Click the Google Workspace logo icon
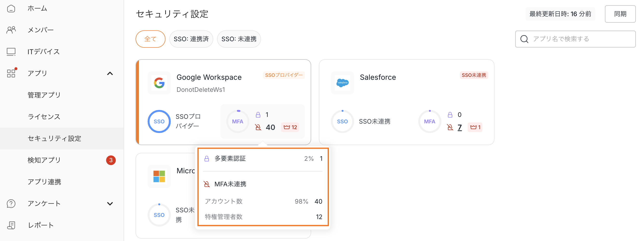This screenshot has width=644, height=241. [159, 83]
